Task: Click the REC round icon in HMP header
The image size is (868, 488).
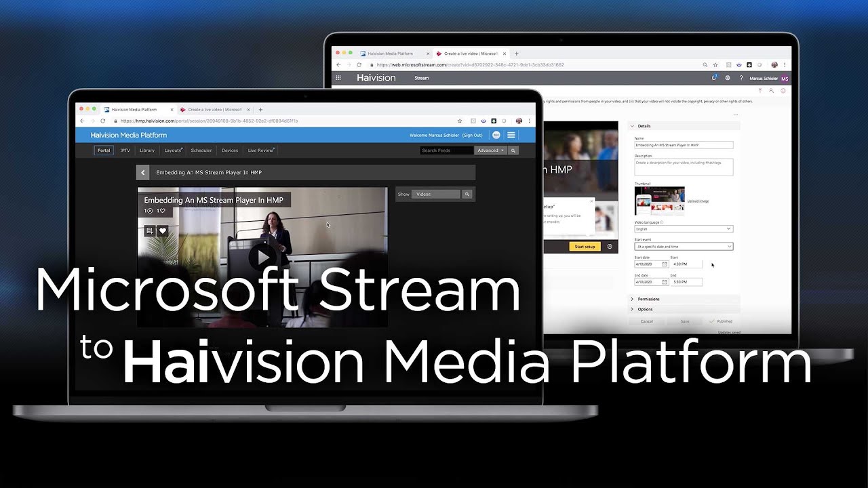Action: coord(496,135)
